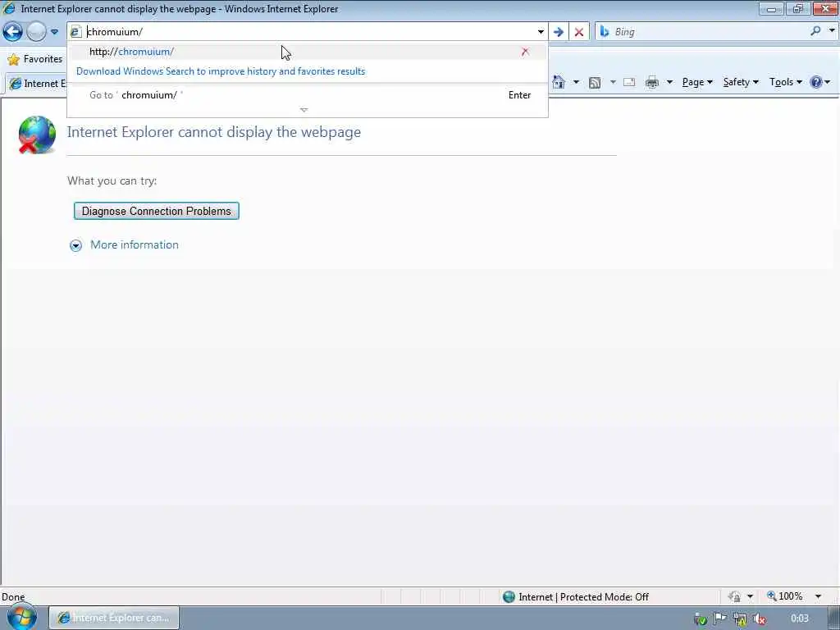This screenshot has height=630, width=840.
Task: Open the search provider dropdown arrow
Action: coord(832,30)
